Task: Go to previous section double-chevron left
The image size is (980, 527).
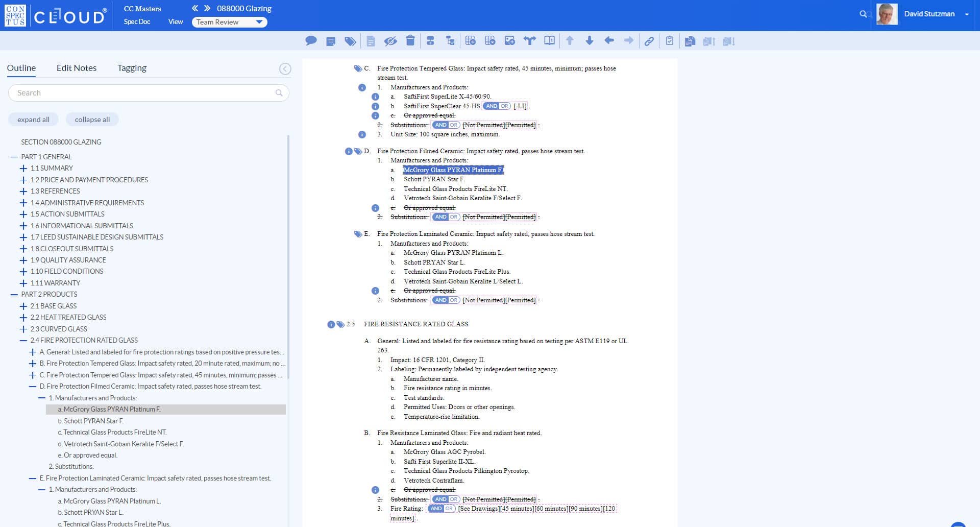Action: point(195,8)
